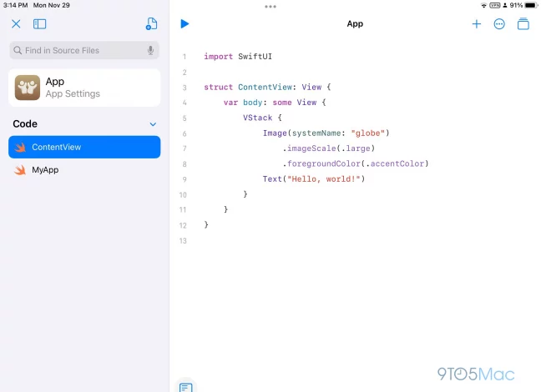Open App Settings card
Viewport: 541px width, 392px height.
click(x=84, y=88)
